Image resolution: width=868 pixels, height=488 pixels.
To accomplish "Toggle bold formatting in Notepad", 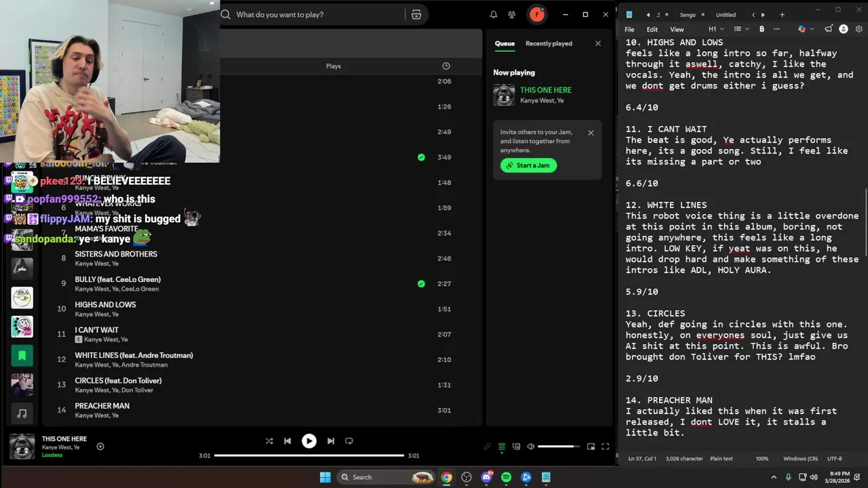I will coord(762,29).
